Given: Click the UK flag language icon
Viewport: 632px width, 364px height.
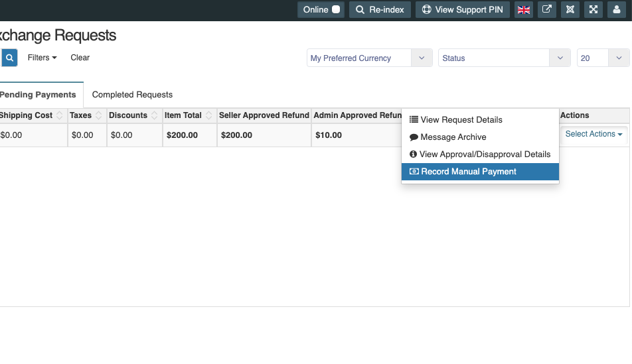Looking at the screenshot, I should click(524, 10).
